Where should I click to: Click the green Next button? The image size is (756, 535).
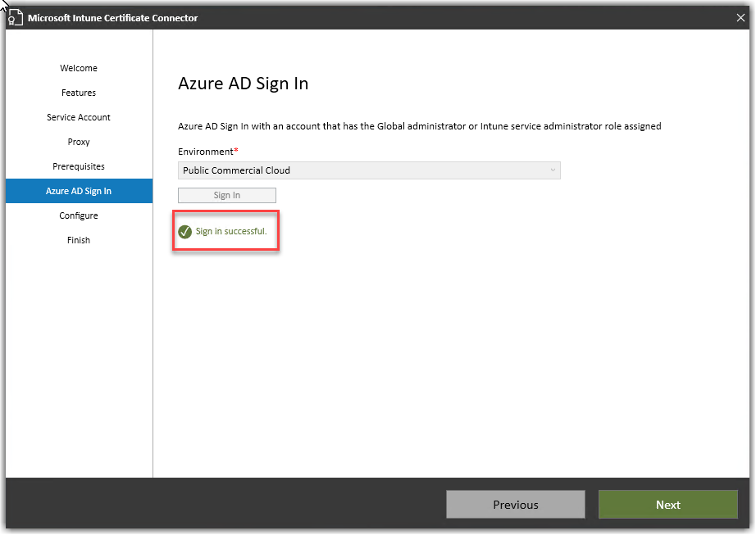pos(667,504)
